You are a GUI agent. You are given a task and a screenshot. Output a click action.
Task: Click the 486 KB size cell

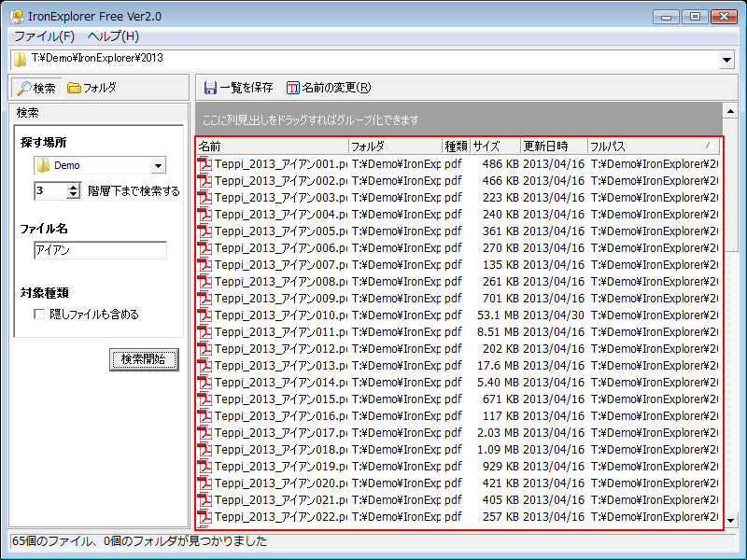(x=500, y=164)
